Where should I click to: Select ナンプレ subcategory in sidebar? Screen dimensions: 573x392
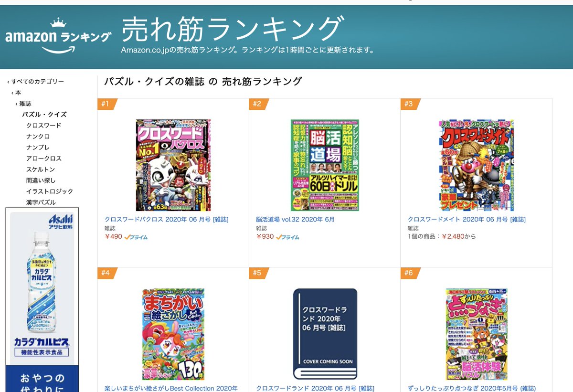(x=38, y=148)
